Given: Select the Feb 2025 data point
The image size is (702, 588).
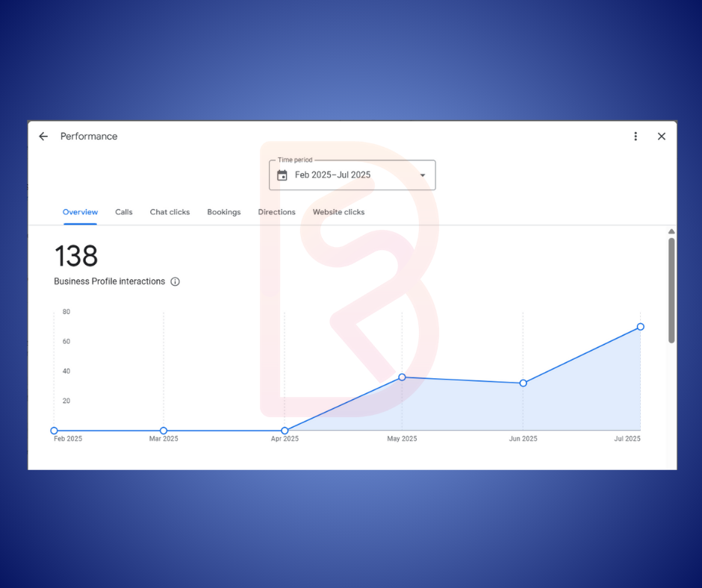Looking at the screenshot, I should pos(55,431).
